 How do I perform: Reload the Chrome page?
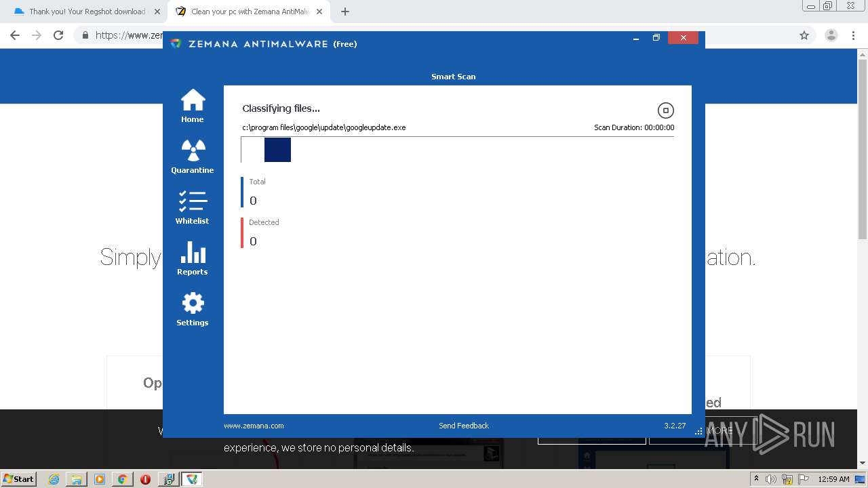(58, 35)
